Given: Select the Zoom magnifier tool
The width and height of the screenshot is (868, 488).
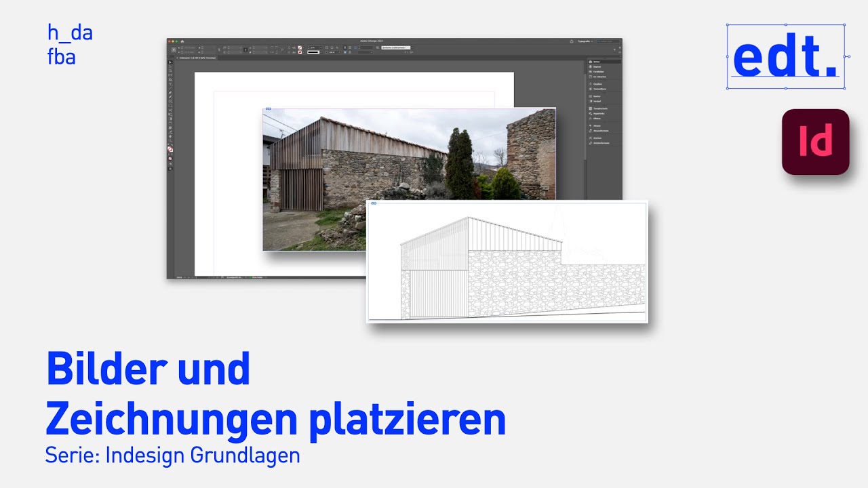Looking at the screenshot, I should [x=170, y=141].
